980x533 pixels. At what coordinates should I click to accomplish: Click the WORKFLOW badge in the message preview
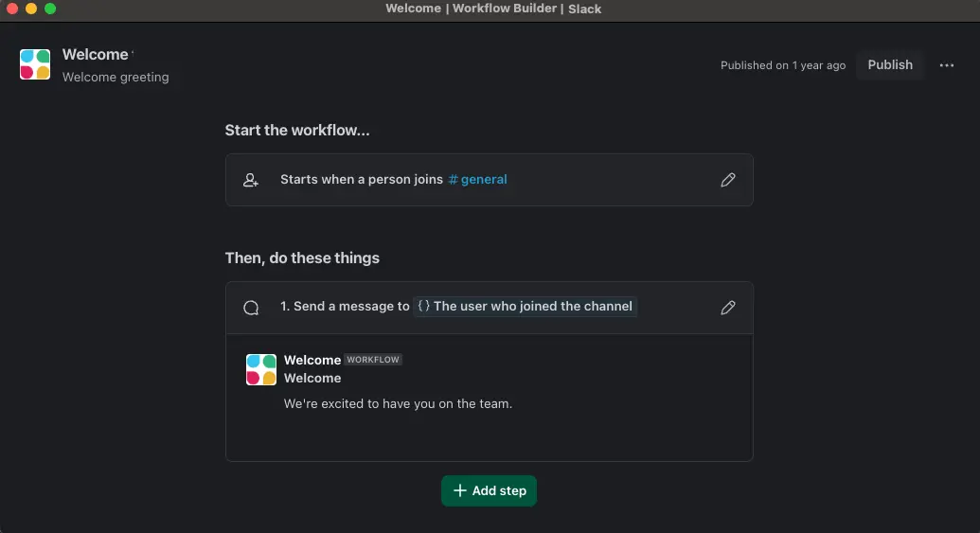(373, 360)
